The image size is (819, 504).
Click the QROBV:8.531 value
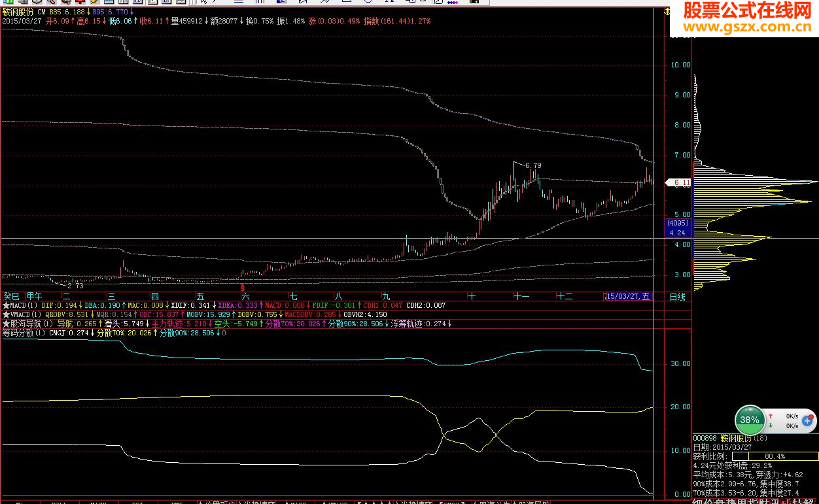pyautogui.click(x=67, y=314)
